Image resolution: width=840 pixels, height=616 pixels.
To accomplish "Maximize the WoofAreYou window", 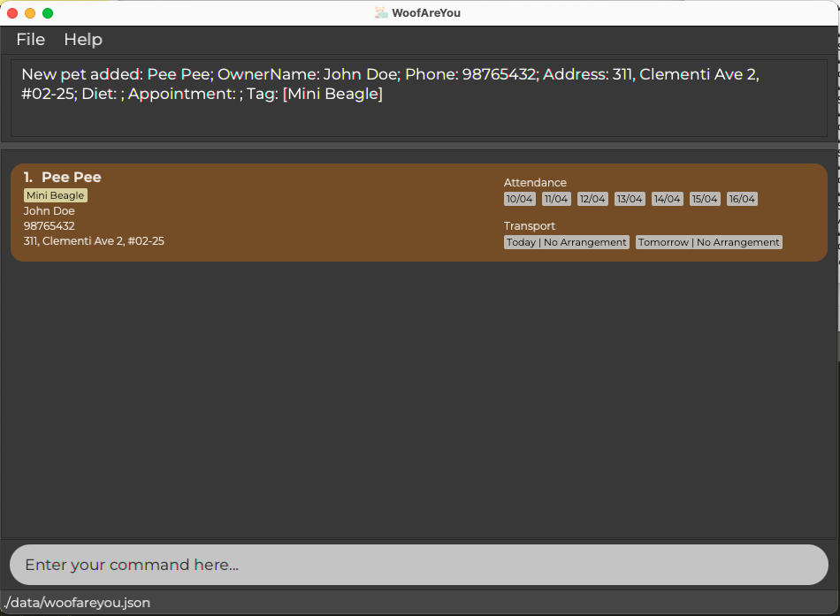I will 48,13.
